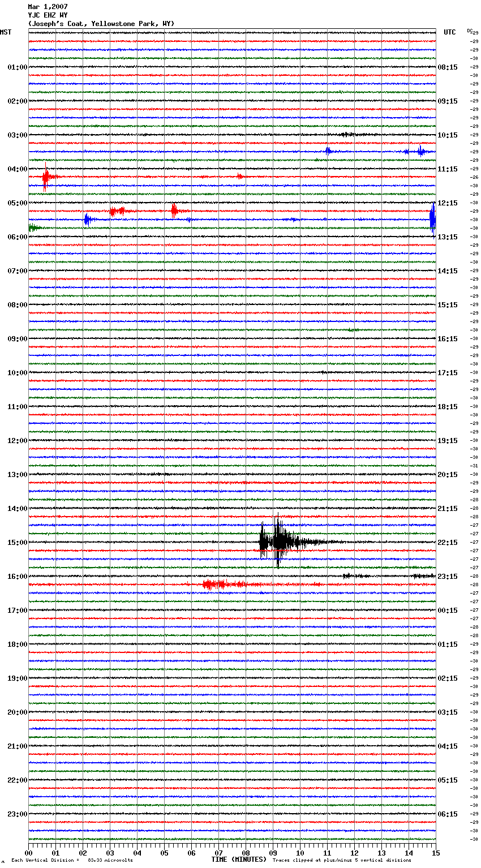Click the 19:15 UTC time label
This screenshot has width=481, height=868.
pos(448,441)
